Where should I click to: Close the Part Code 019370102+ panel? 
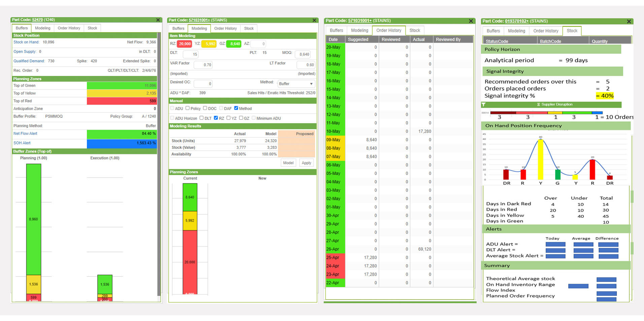[x=629, y=21]
